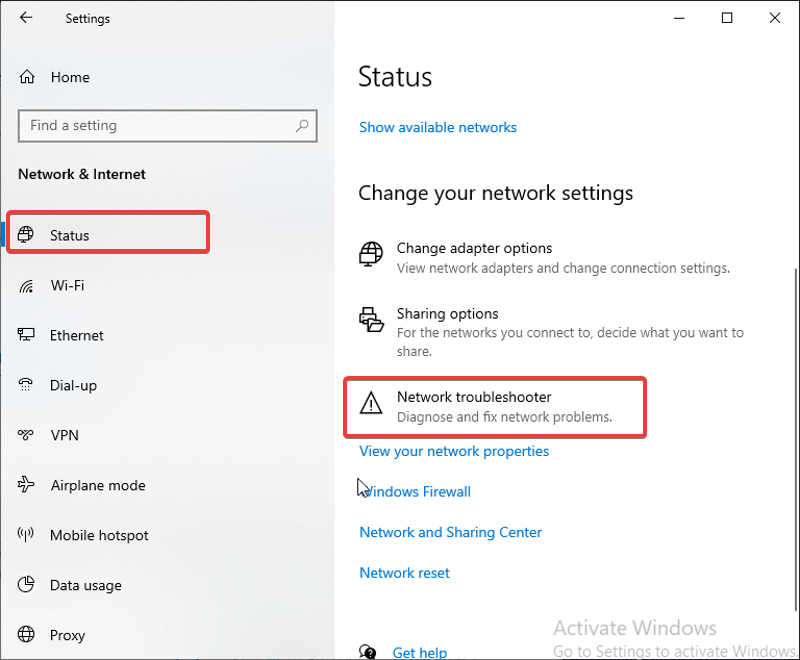Open the Ethernet monitor icon
800x660 pixels.
26,335
